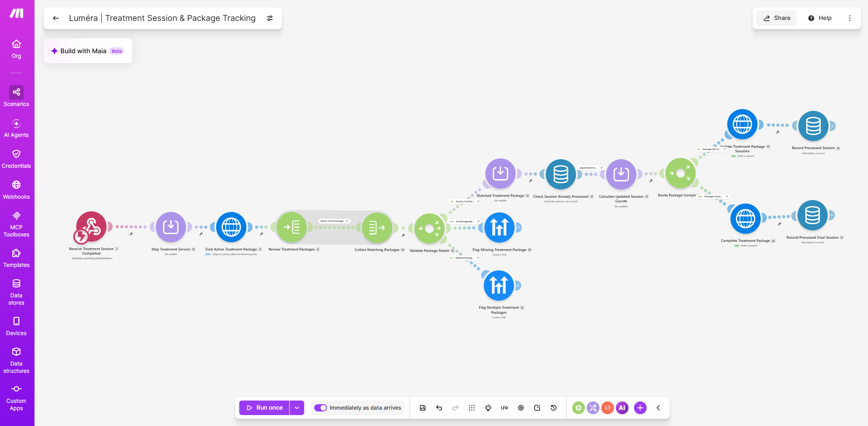Open the orange Text parser tools
The image size is (868, 426).
(607, 408)
